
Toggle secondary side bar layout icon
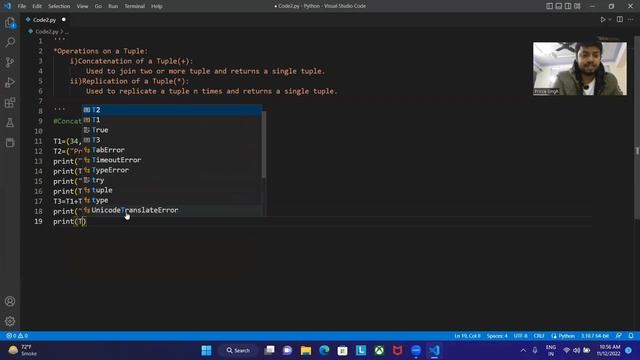coord(568,6)
